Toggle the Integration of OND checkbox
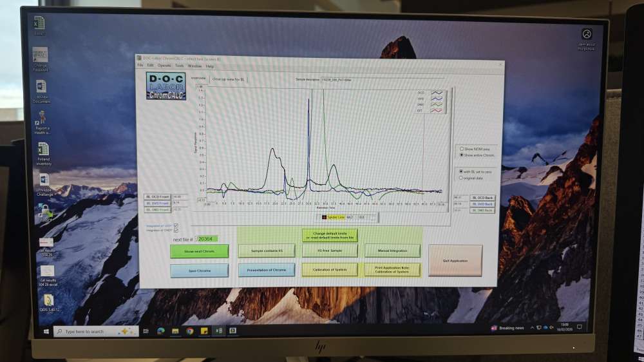 (176, 230)
